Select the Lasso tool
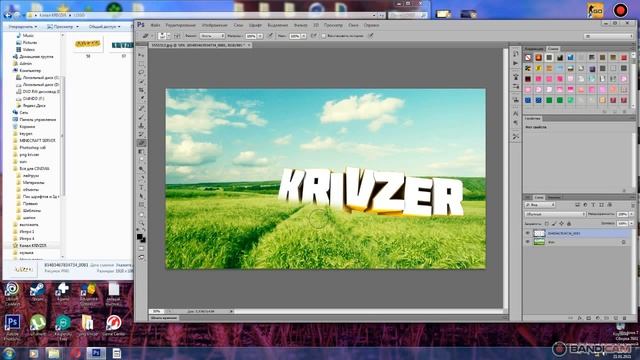The image size is (640, 360). pos(141,72)
